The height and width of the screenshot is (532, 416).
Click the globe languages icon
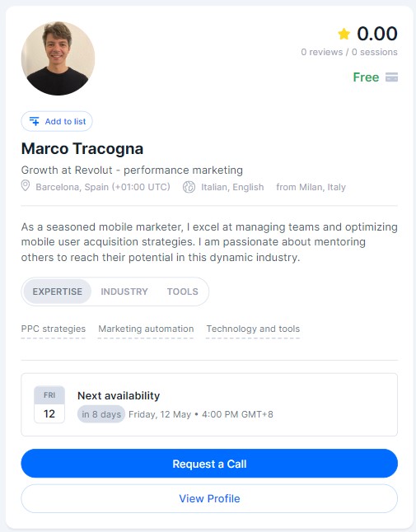coord(189,187)
